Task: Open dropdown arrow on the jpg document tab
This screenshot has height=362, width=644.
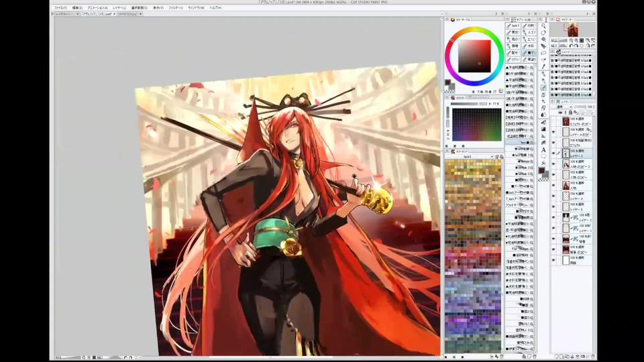Action: (x=140, y=14)
